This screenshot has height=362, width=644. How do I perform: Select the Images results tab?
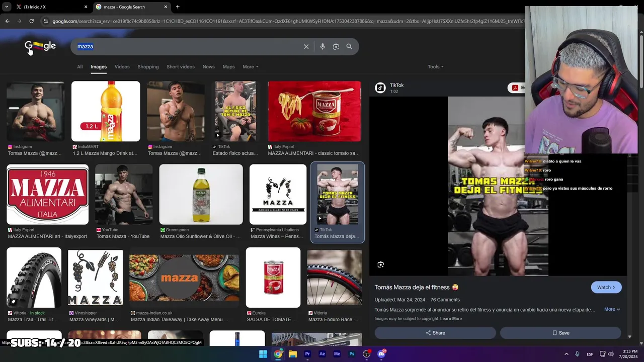click(x=99, y=66)
